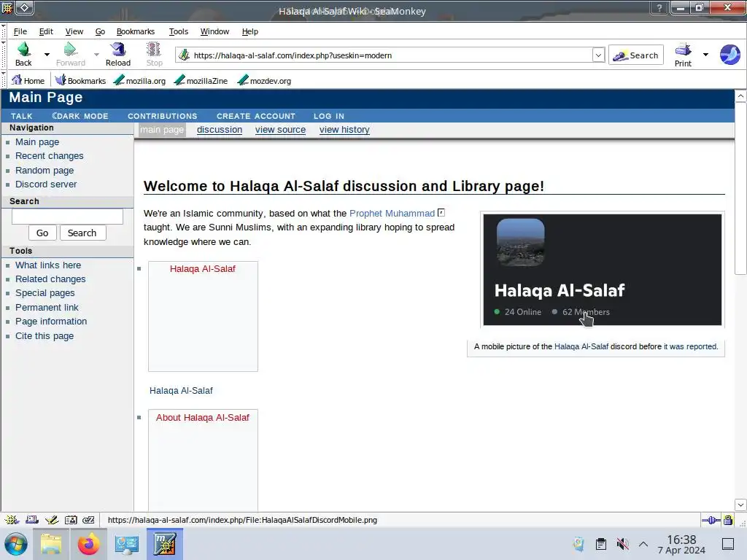Viewport: 747px width, 560px height.
Task: Open the Bookmarks menu
Action: point(135,31)
